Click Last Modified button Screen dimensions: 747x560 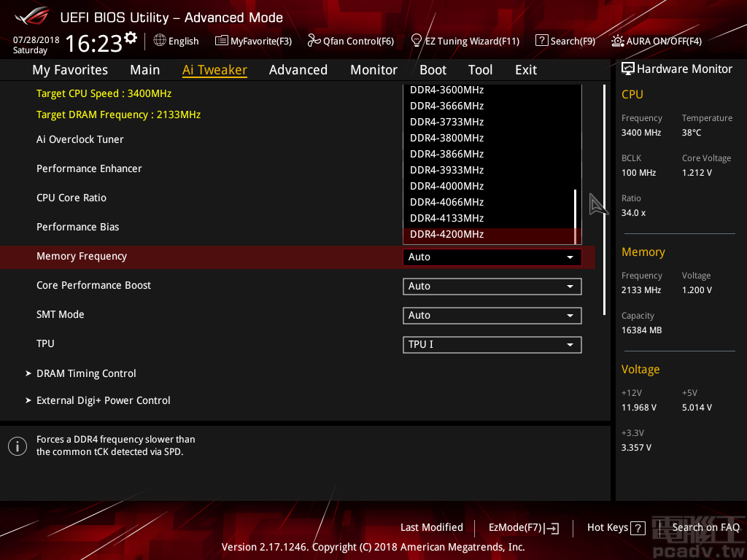[x=431, y=528]
